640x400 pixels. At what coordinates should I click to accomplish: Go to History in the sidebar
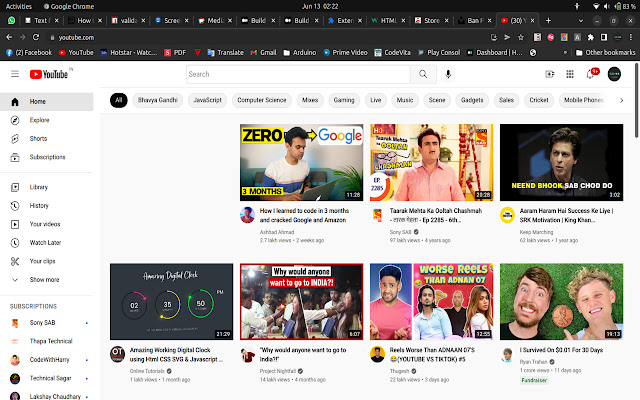point(39,205)
